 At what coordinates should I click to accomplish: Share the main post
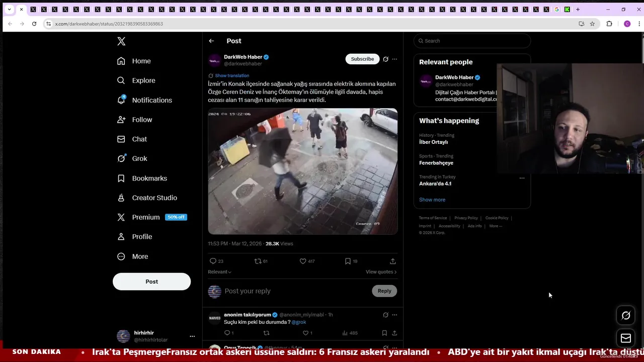tap(393, 261)
